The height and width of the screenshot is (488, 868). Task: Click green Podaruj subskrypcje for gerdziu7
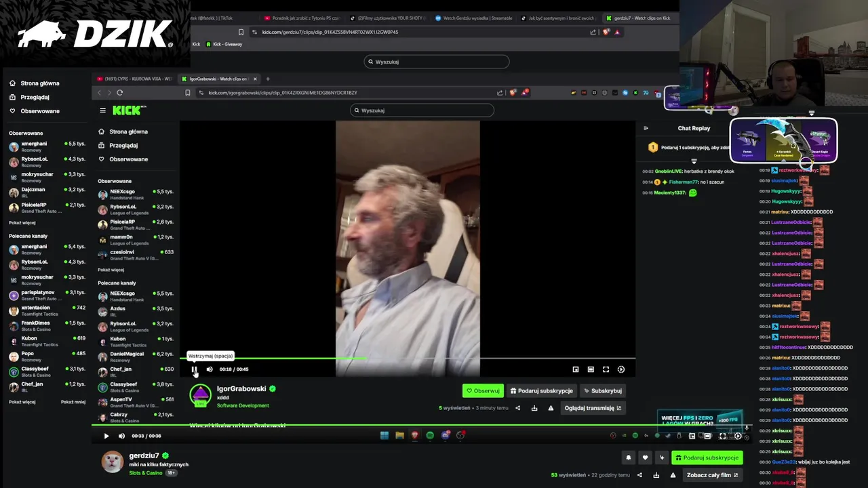click(x=707, y=457)
